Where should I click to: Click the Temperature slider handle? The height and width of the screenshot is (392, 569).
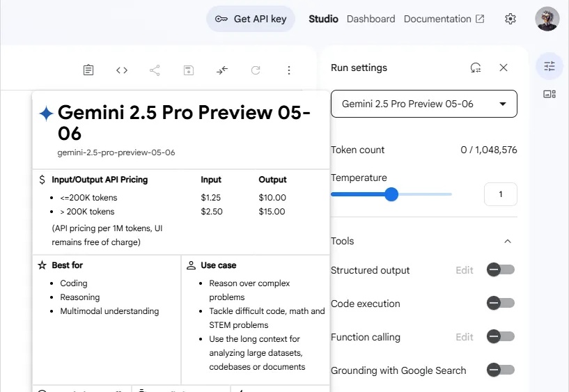pyautogui.click(x=391, y=194)
